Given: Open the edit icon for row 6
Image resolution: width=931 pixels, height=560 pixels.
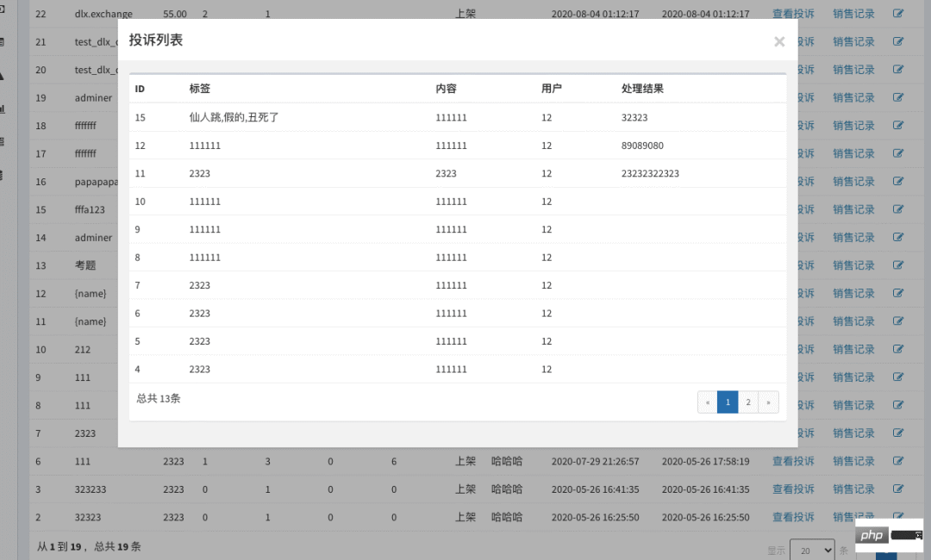Looking at the screenshot, I should tap(898, 461).
